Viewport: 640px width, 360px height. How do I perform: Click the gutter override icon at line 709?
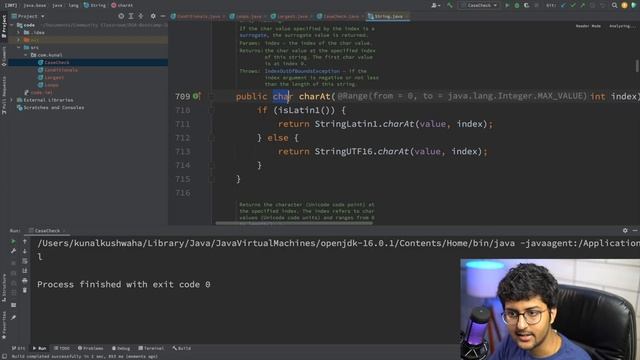196,96
